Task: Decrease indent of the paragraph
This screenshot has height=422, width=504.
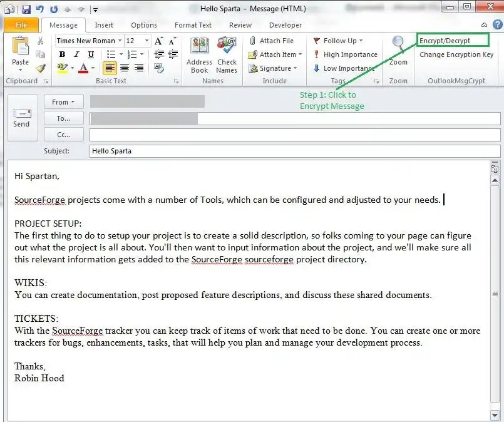Action: pos(159,54)
